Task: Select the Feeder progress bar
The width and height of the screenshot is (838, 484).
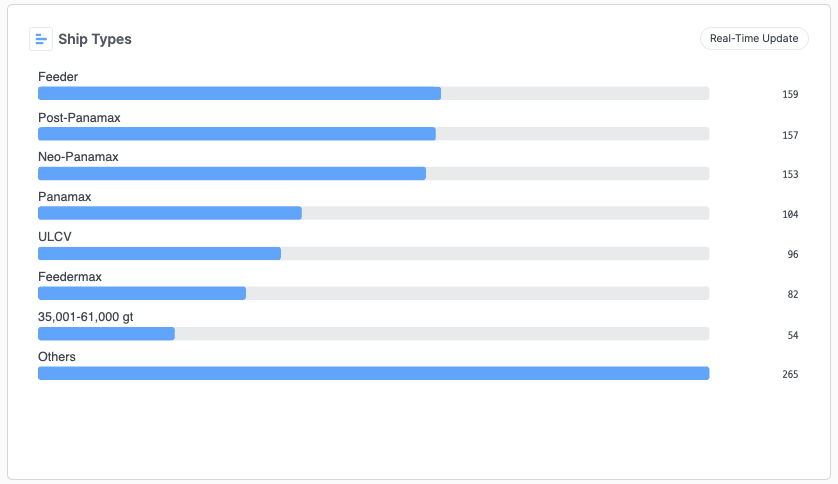Action: (374, 93)
